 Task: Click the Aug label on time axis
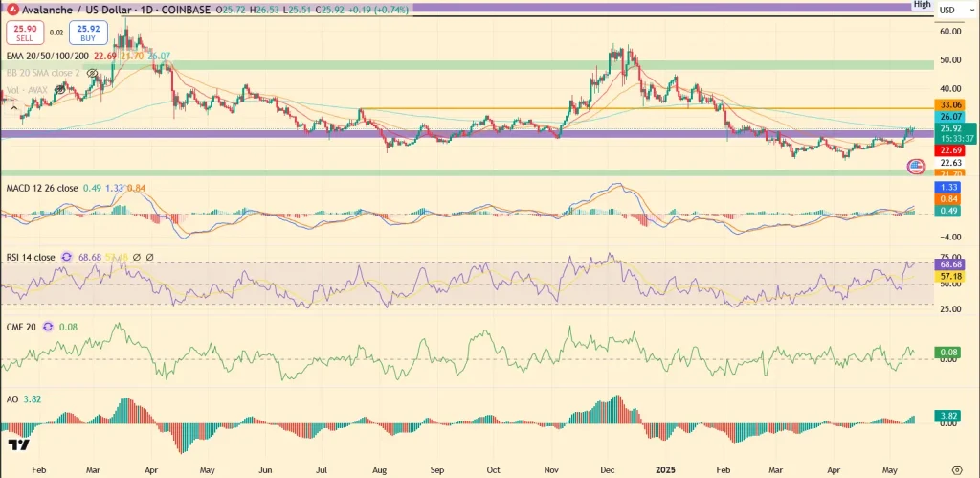tap(379, 469)
